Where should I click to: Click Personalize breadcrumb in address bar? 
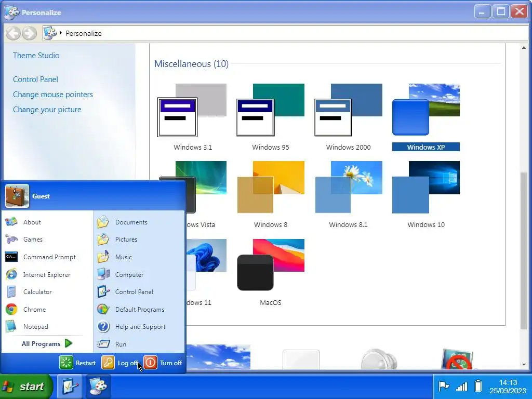[x=84, y=33]
